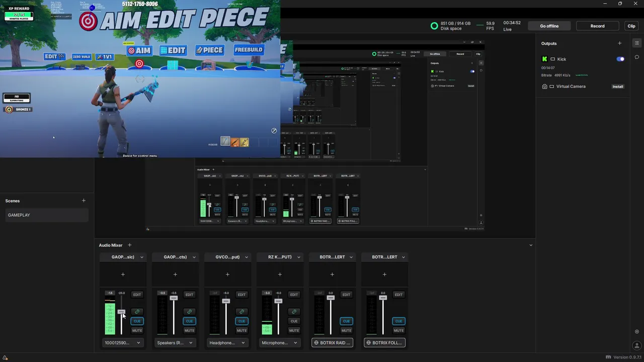The height and width of the screenshot is (362, 644).
Task: Add a new output with Outputs plus icon
Action: point(619,43)
